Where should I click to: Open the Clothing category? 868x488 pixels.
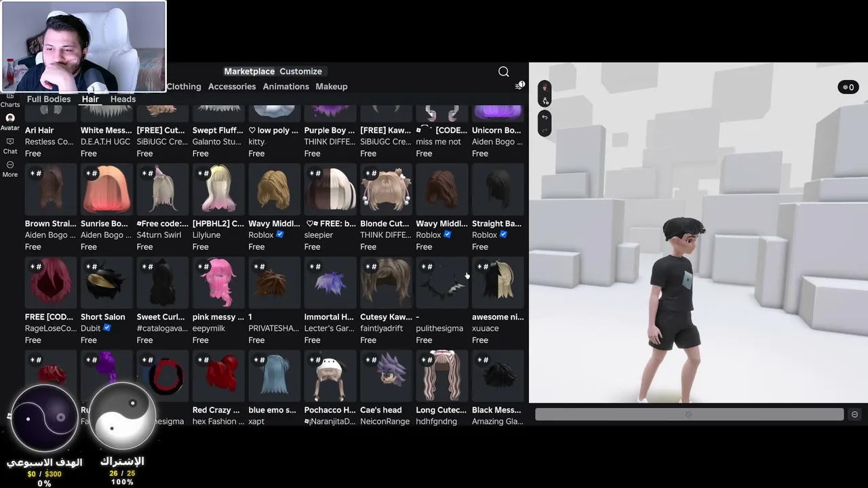click(x=184, y=87)
